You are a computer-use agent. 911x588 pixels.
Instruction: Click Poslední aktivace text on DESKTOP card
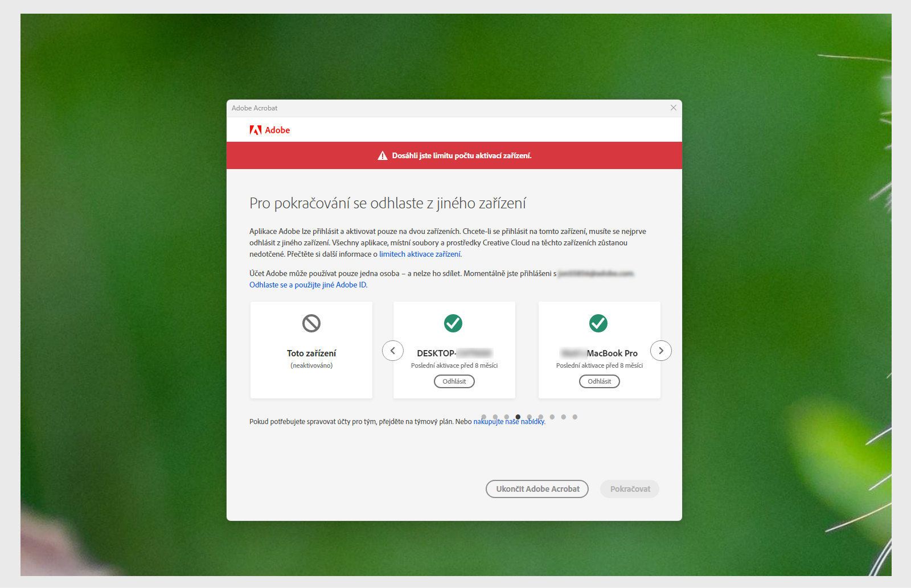tap(454, 365)
